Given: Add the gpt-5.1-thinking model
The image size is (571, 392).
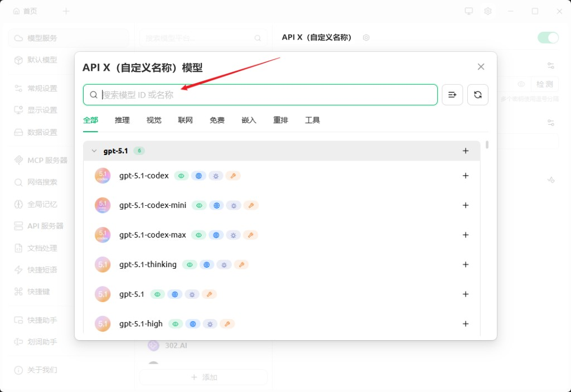Looking at the screenshot, I should tap(466, 264).
